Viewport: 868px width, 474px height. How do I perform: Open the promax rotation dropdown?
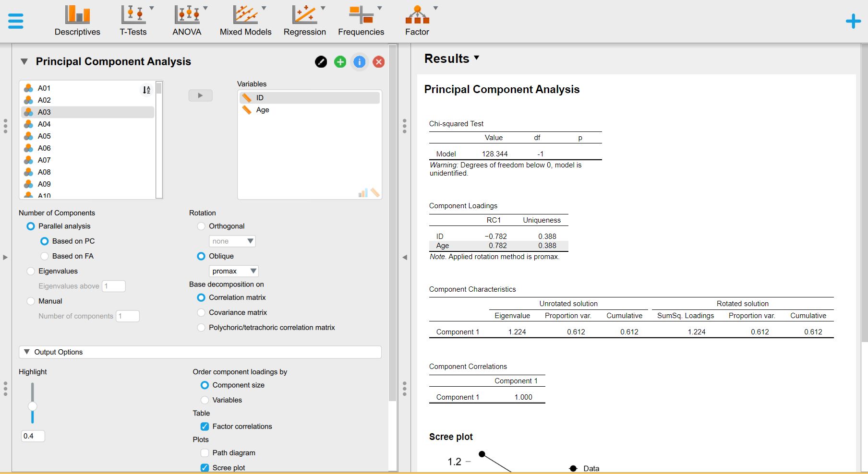pyautogui.click(x=234, y=271)
